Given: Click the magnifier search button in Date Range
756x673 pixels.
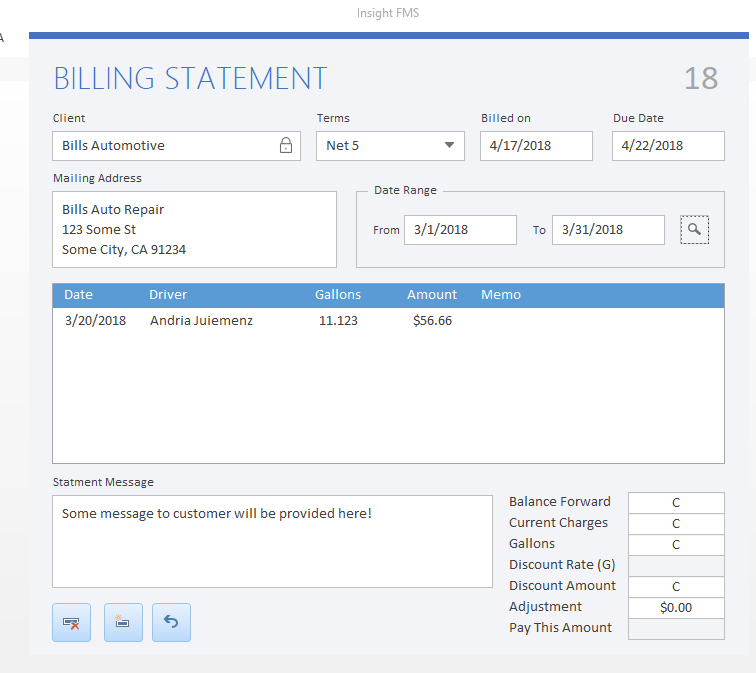Looking at the screenshot, I should click(694, 229).
